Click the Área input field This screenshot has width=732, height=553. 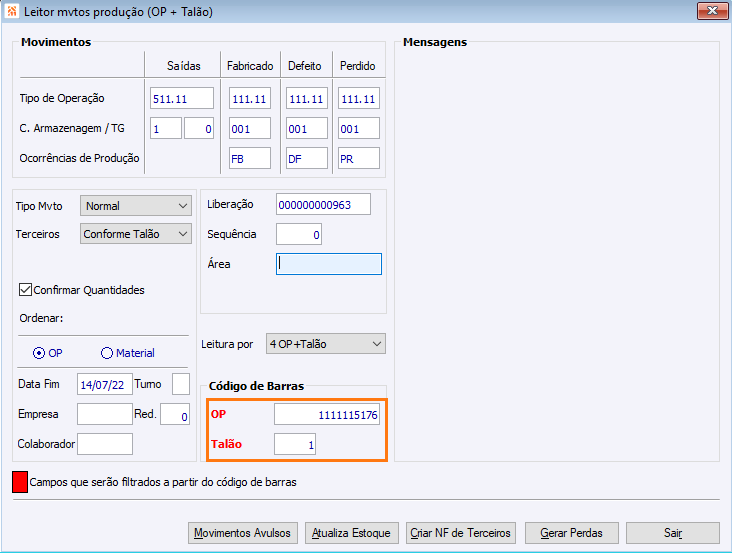pyautogui.click(x=329, y=264)
